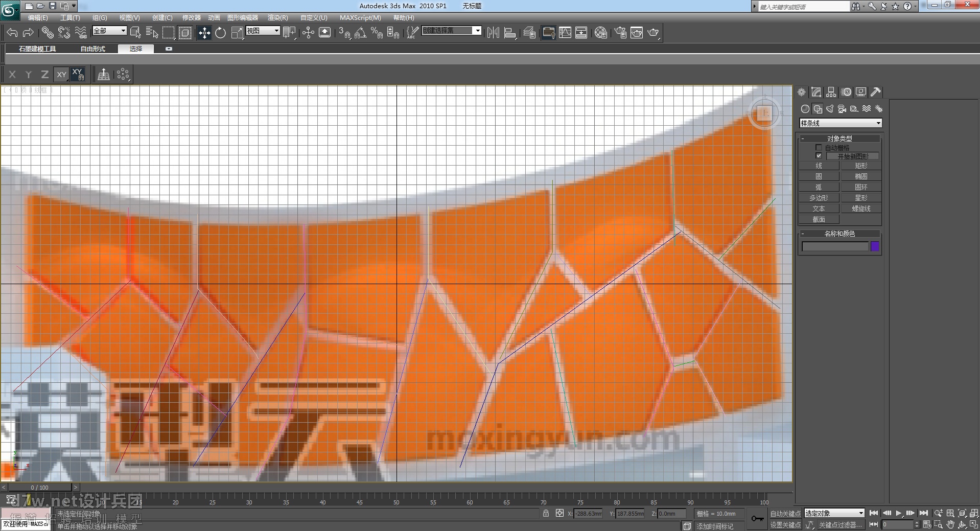Activate the Select and Rotate tool
Viewport: 980px width, 531px height.
(220, 33)
